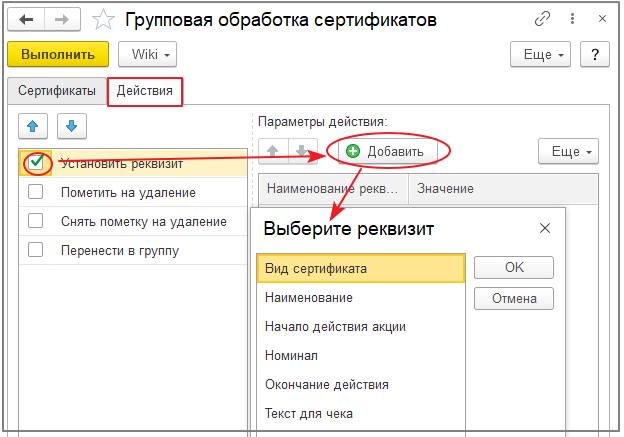This screenshot has width=624, height=437.
Task: Close the Выберите реквизит dialog
Action: pyautogui.click(x=545, y=228)
